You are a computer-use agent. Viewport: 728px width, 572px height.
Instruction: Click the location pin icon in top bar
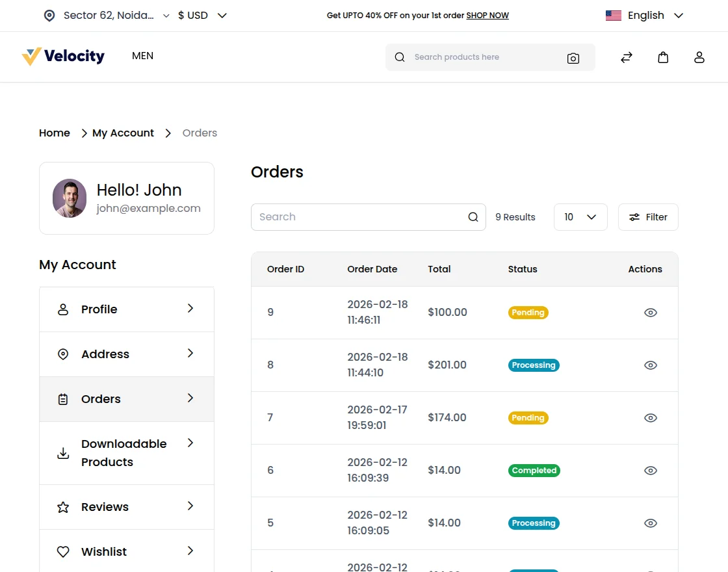(49, 16)
